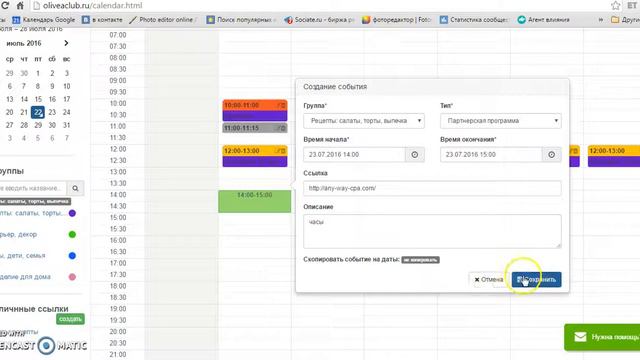The image size is (640, 360).
Task: Click the group name search field
Action: (x=33, y=188)
